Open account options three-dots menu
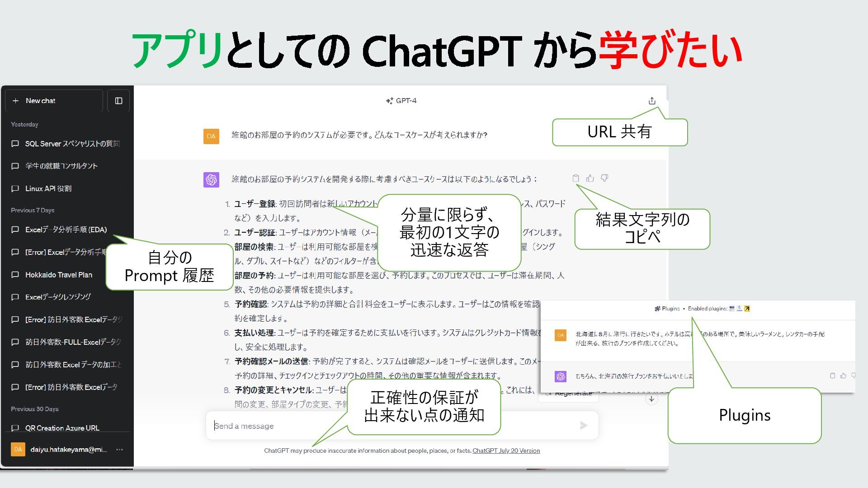The image size is (868, 488). point(119,450)
